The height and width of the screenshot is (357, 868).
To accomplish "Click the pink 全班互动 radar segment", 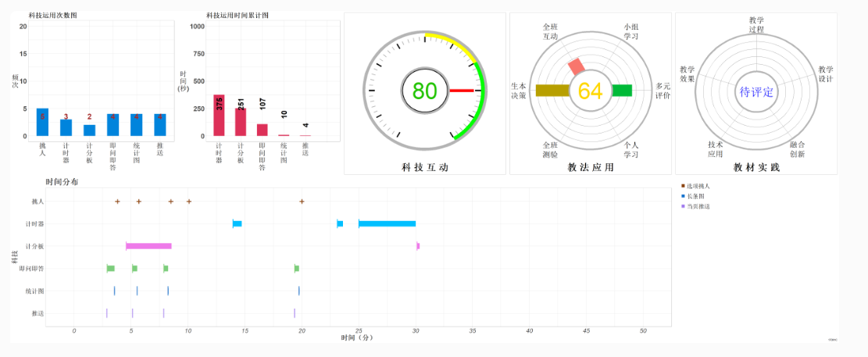I will 576,67.
